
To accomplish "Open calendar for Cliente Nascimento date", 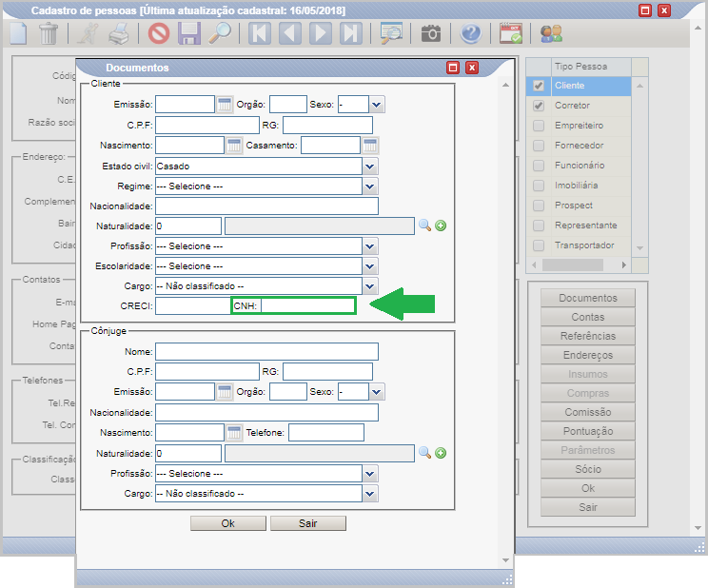I will coord(234,146).
